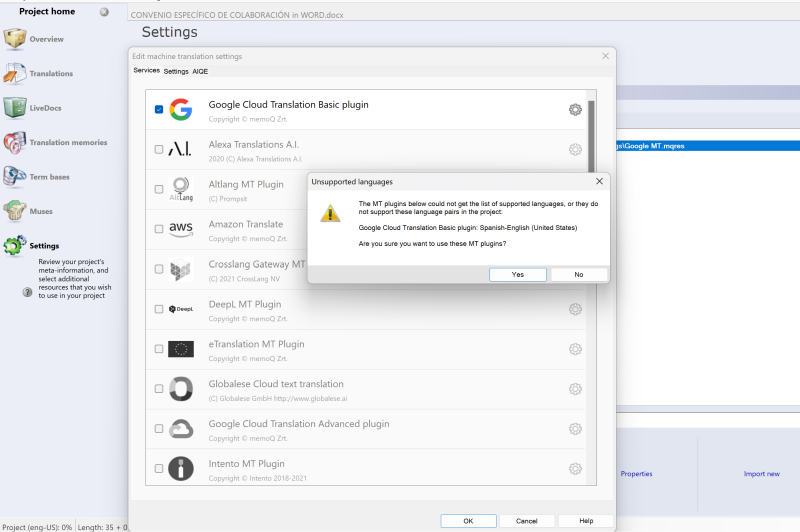Open the LiveDocs pane icon

point(15,108)
